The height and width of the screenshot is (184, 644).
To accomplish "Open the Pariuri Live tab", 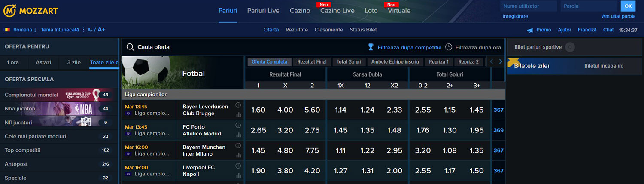I will click(x=263, y=11).
